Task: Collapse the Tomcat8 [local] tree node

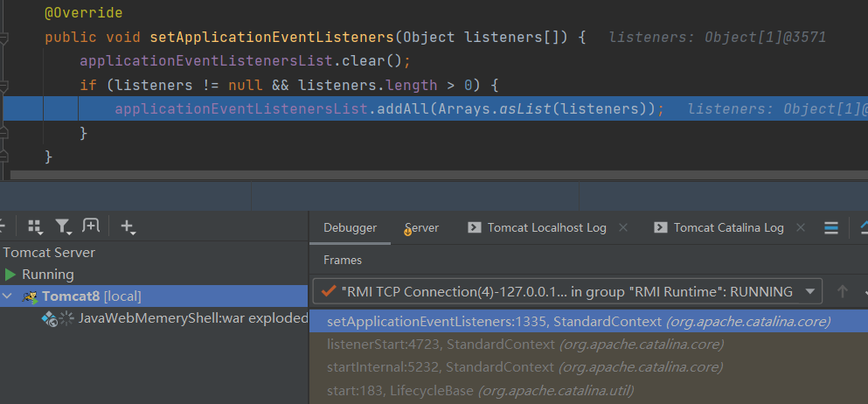Action: (x=8, y=296)
